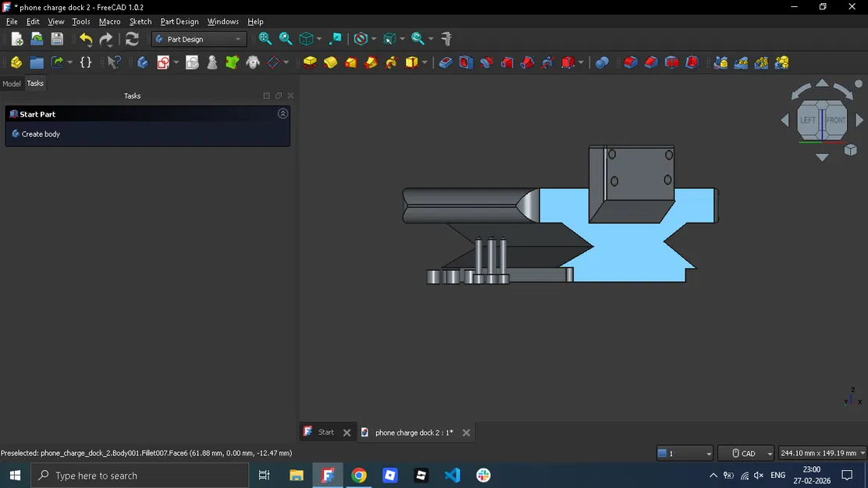The width and height of the screenshot is (868, 488).
Task: Click the Save document icon
Action: (x=57, y=39)
